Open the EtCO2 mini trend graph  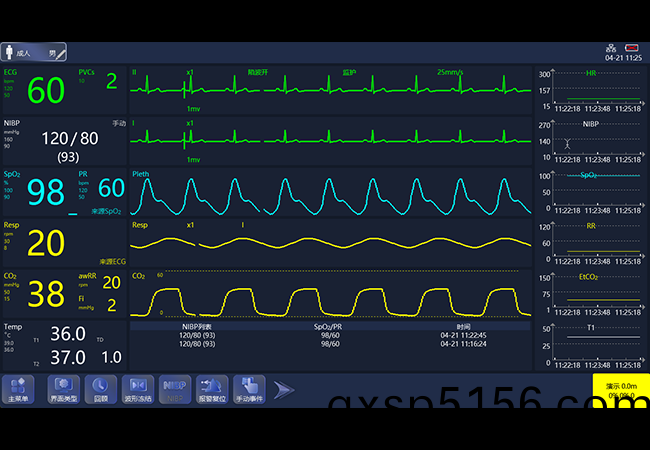point(592,294)
